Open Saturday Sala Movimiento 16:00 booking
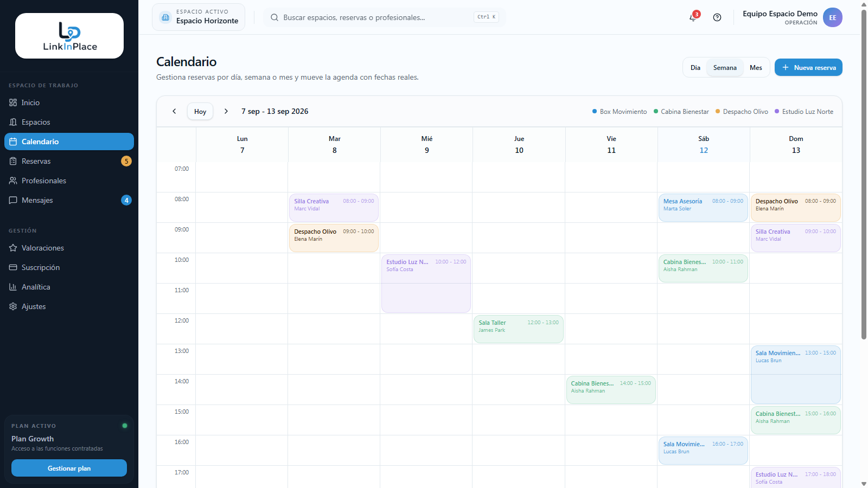 coord(703,451)
